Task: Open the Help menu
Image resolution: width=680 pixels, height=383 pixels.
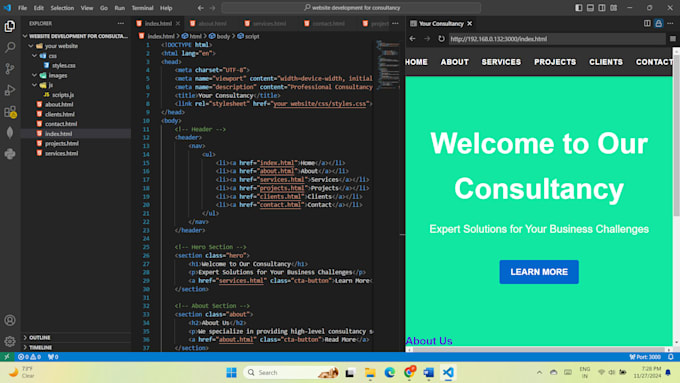Action: coord(166,8)
